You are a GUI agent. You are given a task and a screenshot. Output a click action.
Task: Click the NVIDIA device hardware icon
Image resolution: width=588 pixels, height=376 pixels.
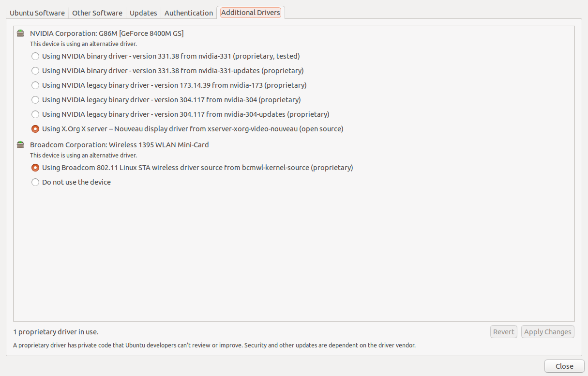pyautogui.click(x=20, y=33)
